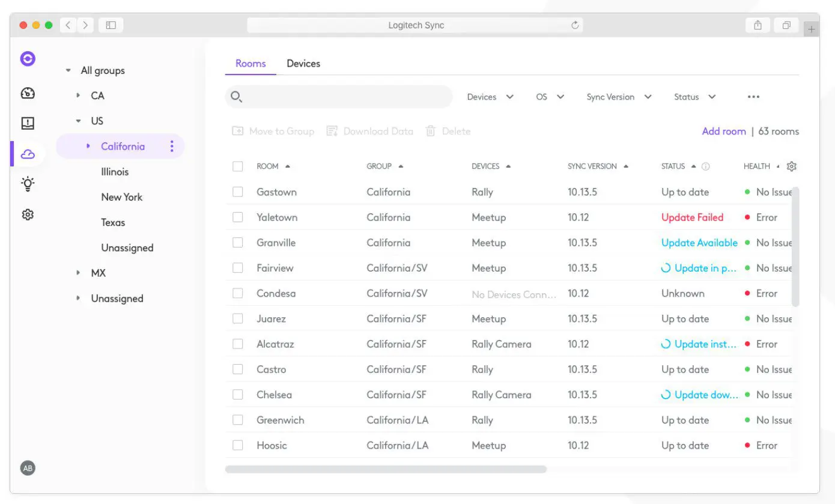This screenshot has height=504, width=835.
Task: Click the Greenwich room name
Action: click(x=281, y=420)
